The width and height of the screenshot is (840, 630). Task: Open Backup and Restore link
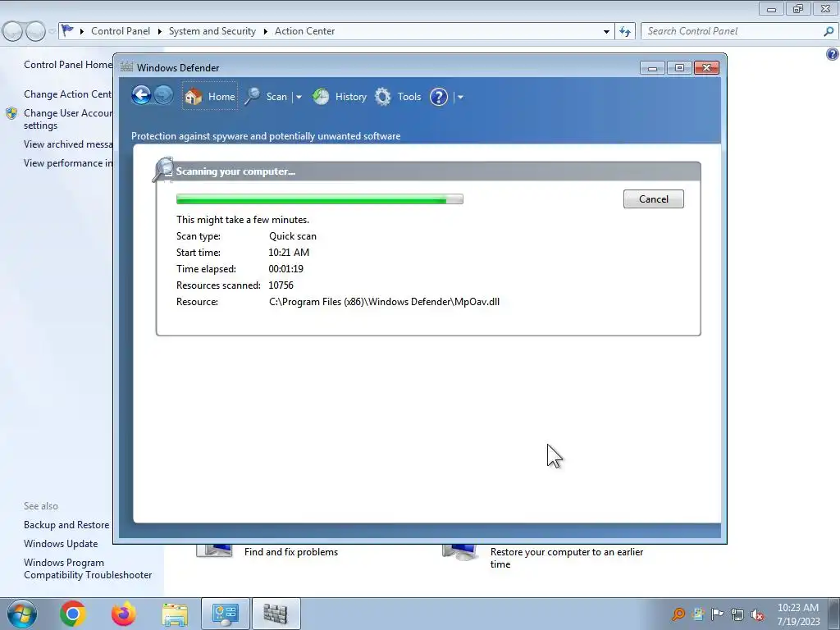(66, 525)
